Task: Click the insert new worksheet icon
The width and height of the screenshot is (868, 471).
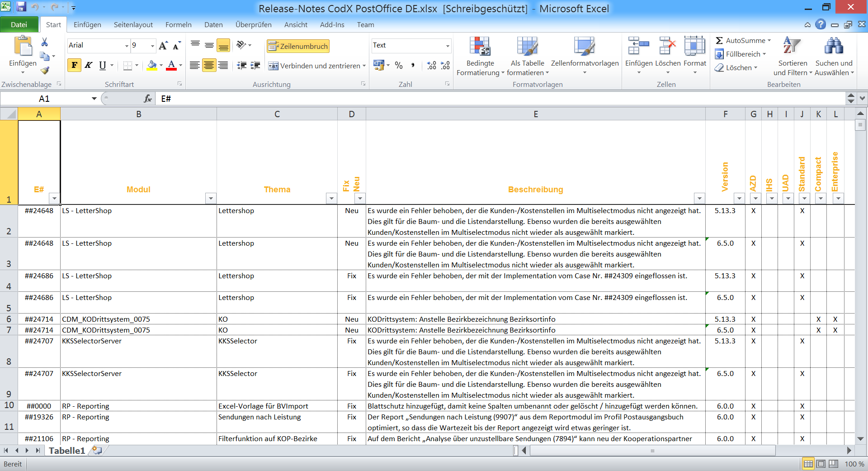Action: point(97,450)
